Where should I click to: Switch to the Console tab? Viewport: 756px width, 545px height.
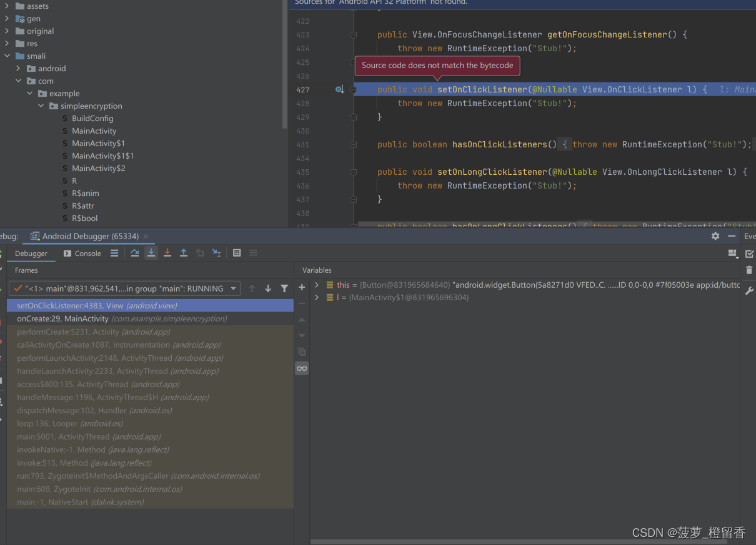click(82, 253)
